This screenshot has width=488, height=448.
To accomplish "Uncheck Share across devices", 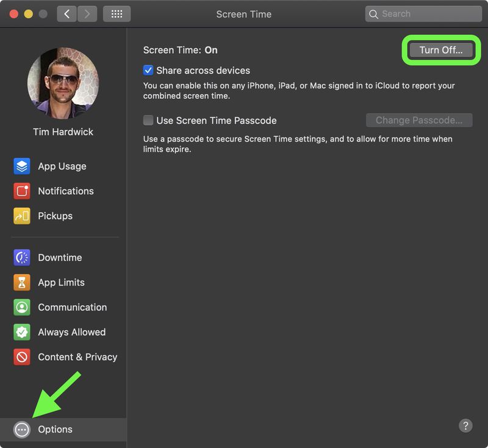I will click(x=148, y=70).
